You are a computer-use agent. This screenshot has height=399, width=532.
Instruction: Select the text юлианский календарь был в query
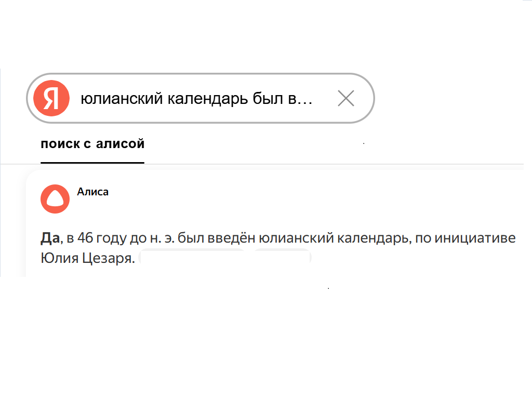coord(197,98)
